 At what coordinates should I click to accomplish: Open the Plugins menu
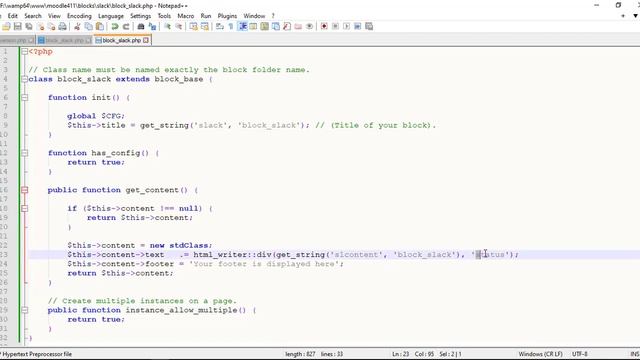227,16
